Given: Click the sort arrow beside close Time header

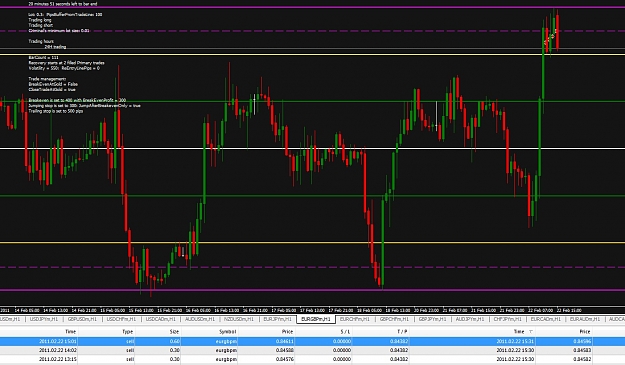Looking at the screenshot, I should tap(531, 332).
